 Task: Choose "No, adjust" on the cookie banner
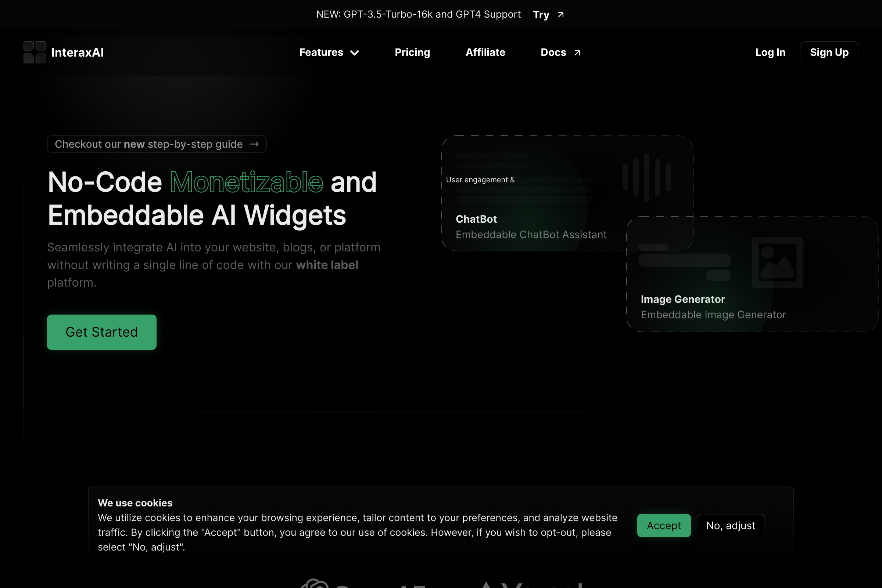730,526
